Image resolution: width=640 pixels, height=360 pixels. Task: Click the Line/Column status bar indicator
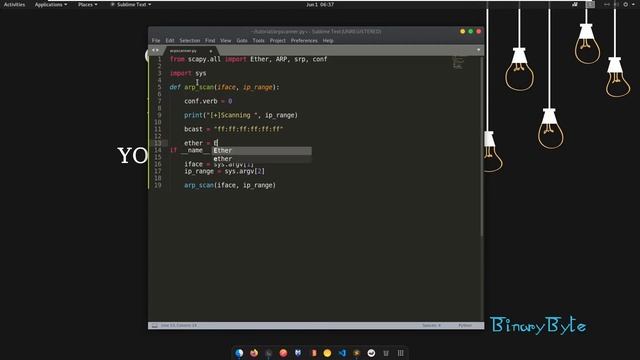tap(179, 326)
